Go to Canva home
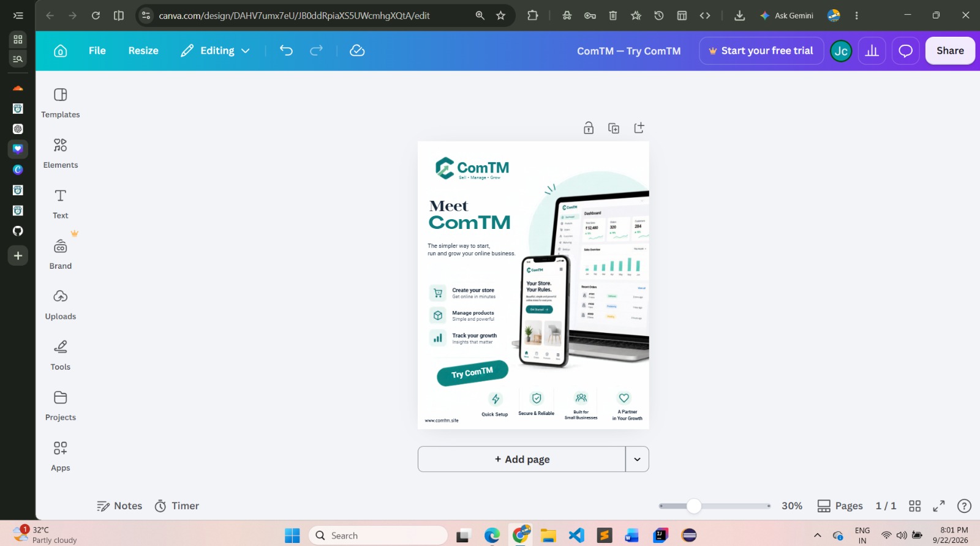 [60, 51]
